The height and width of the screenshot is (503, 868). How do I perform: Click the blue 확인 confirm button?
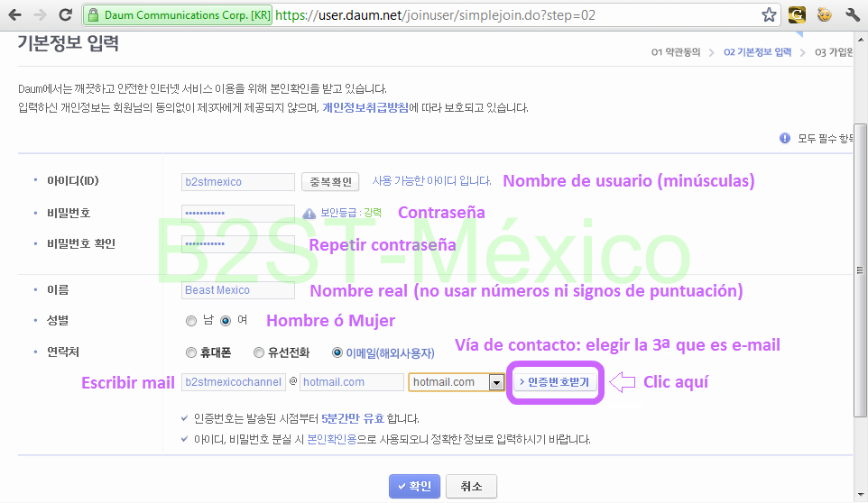415,486
